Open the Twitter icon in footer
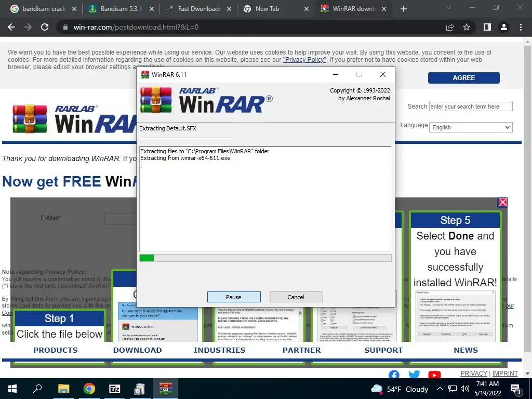Viewport: 532px width, 399px height. tap(414, 375)
